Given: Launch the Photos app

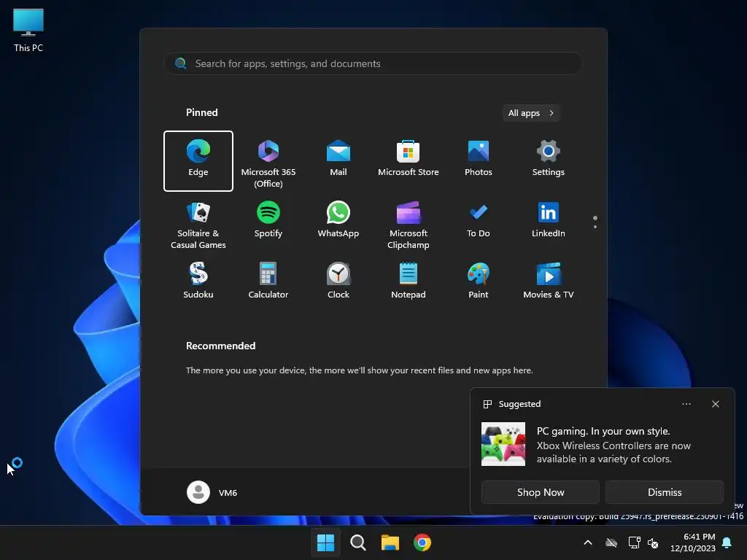Looking at the screenshot, I should click(x=479, y=161).
